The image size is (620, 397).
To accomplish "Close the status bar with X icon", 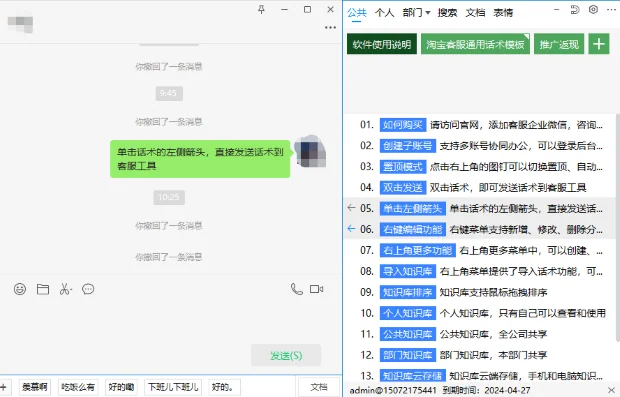I will point(611,390).
